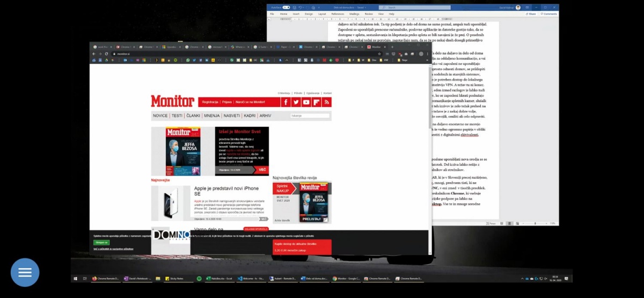Open the Word File menu

pos(272,13)
